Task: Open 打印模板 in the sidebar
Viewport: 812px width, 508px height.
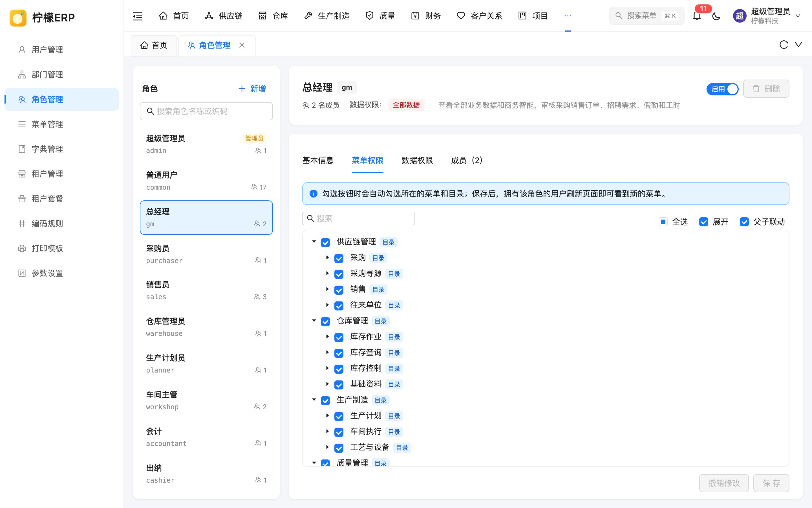Action: (62, 249)
